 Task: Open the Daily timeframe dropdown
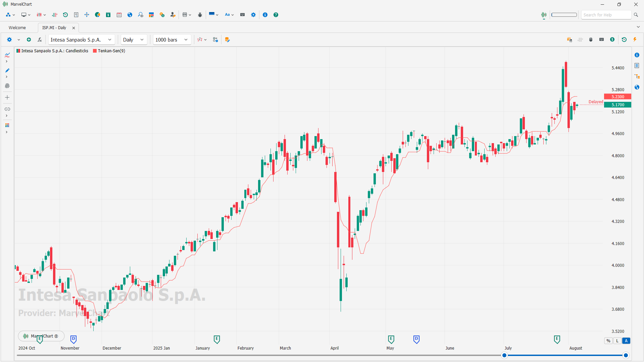tap(134, 40)
